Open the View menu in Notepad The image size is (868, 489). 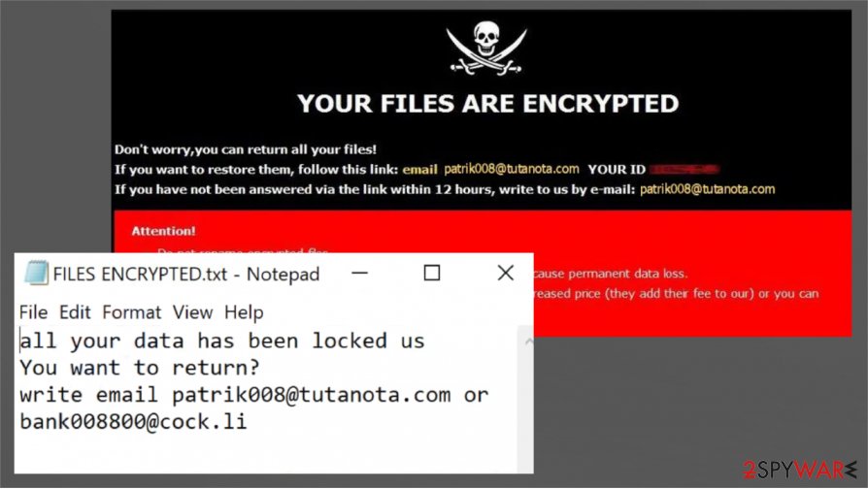192,312
